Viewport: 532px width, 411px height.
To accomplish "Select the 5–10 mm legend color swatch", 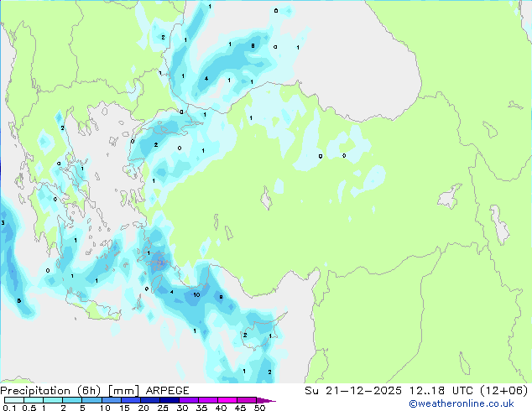I will coord(91,400).
